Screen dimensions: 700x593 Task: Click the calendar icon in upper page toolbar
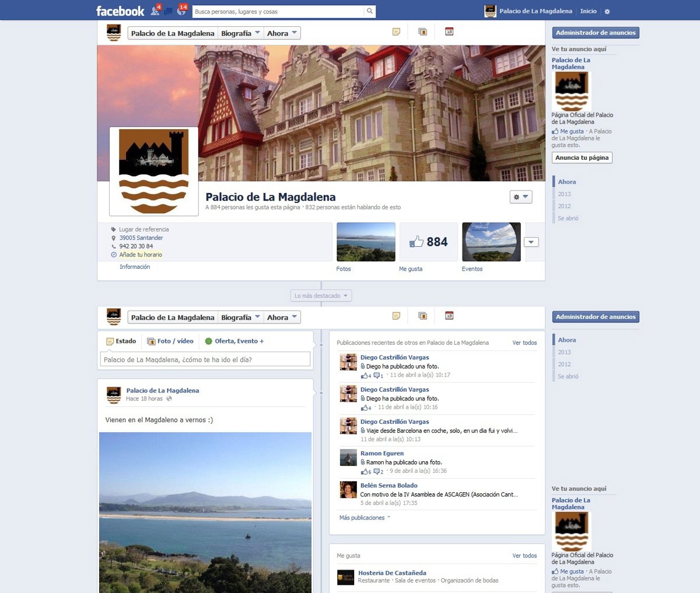click(x=449, y=32)
